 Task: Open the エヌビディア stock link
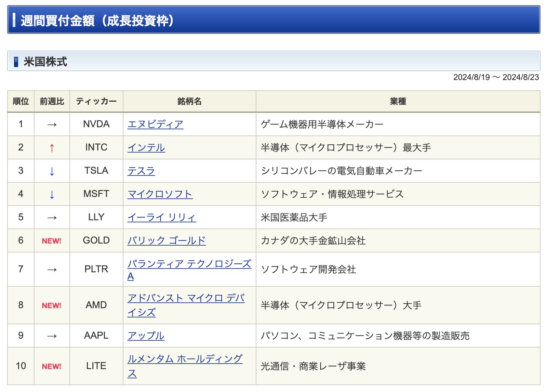[x=155, y=124]
